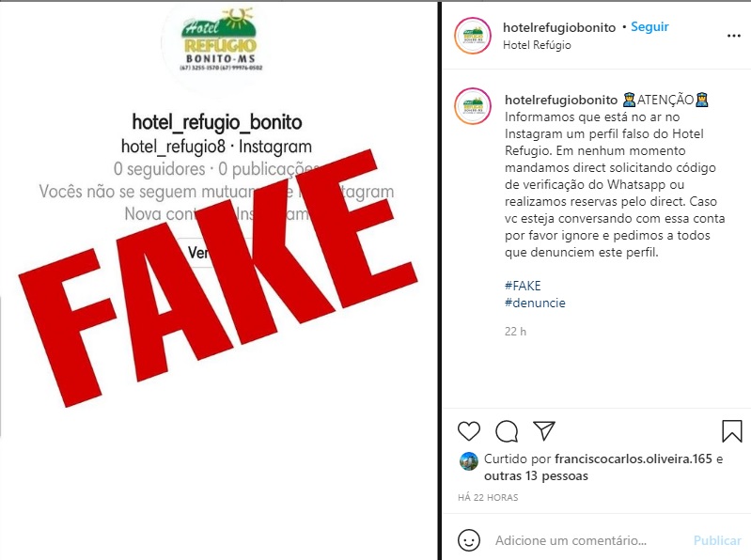The width and height of the screenshot is (751, 560).
Task: Like the post with heart icon
Action: pyautogui.click(x=468, y=430)
